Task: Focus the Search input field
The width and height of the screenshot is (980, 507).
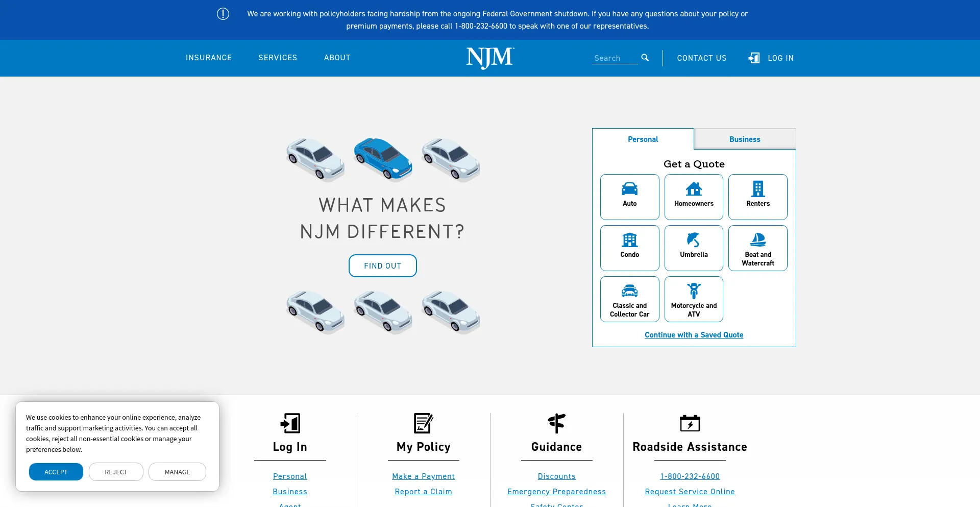Action: (x=615, y=58)
